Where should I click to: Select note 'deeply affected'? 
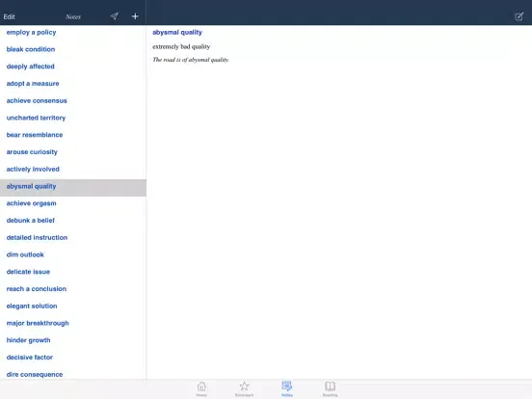click(x=73, y=66)
